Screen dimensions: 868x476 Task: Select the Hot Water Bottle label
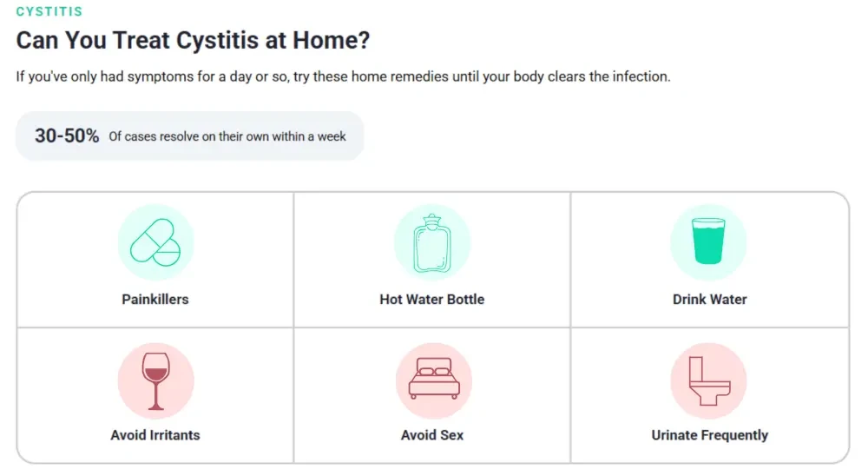[x=431, y=299]
